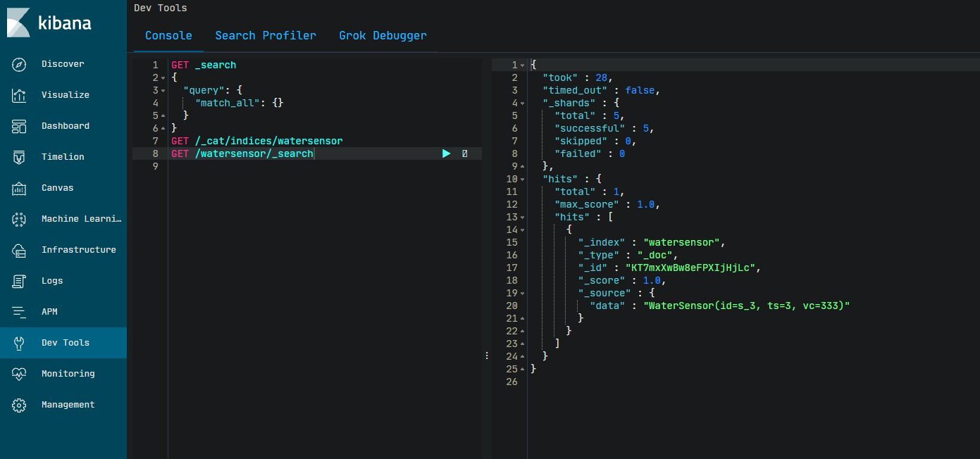The width and height of the screenshot is (980, 459).
Task: Click the "_type" : "_doc" line
Action: tap(628, 255)
